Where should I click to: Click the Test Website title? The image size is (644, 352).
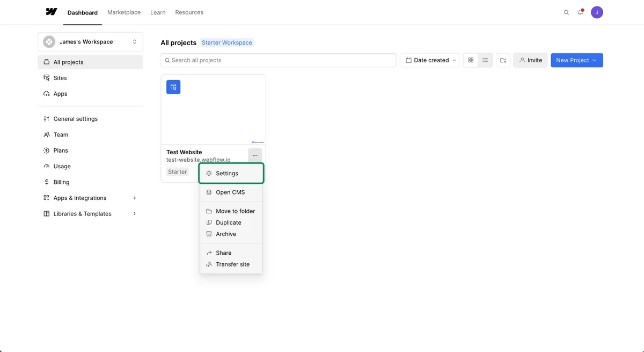pyautogui.click(x=184, y=152)
